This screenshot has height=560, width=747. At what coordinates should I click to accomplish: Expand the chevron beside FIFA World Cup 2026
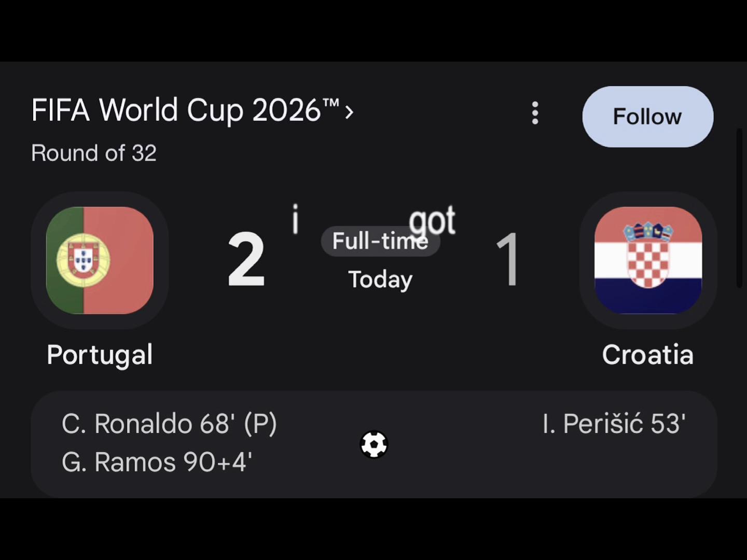350,111
